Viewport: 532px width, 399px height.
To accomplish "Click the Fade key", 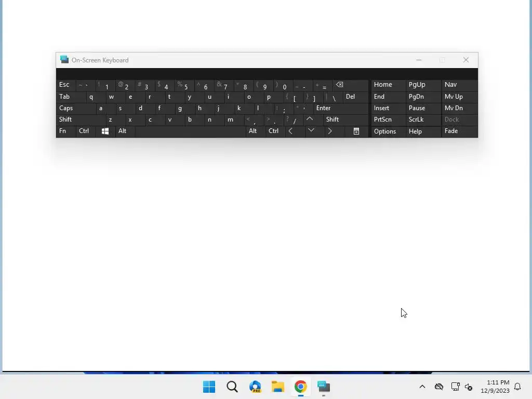I will click(459, 131).
